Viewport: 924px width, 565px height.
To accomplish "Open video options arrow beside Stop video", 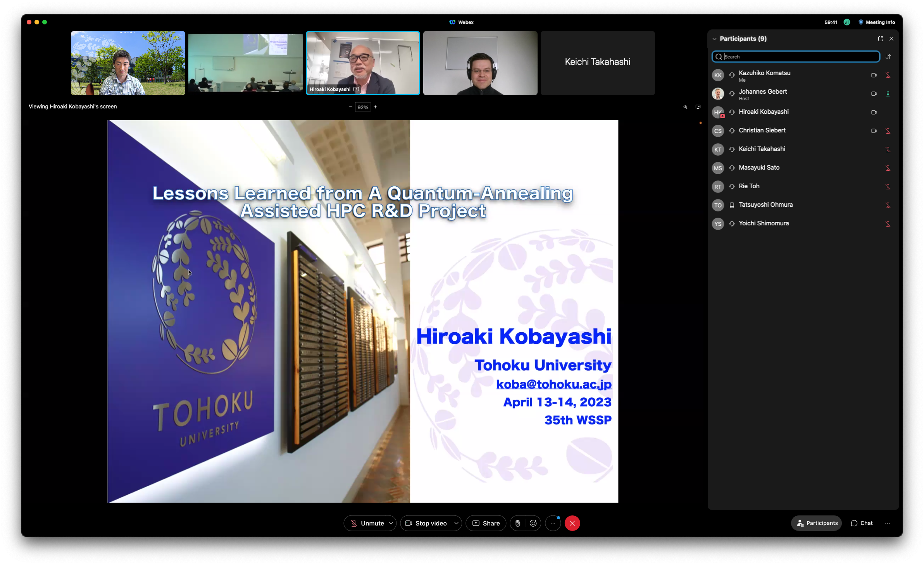I will (457, 523).
